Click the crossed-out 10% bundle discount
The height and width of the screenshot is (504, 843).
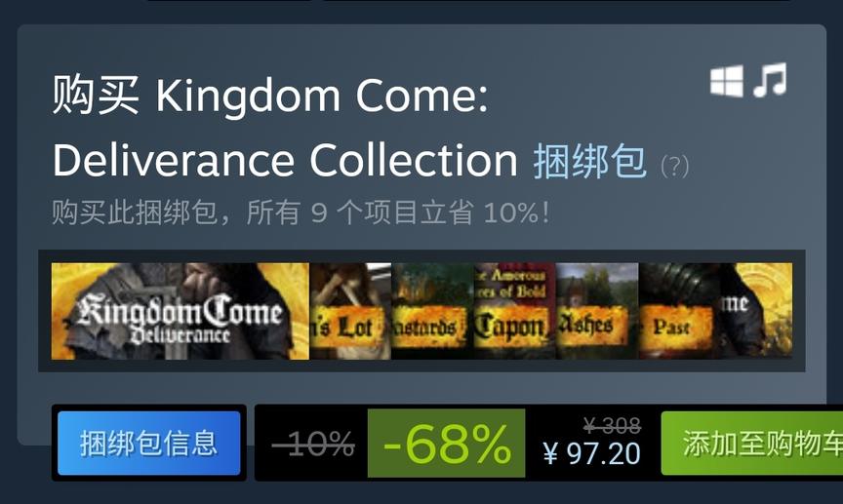[x=313, y=444]
